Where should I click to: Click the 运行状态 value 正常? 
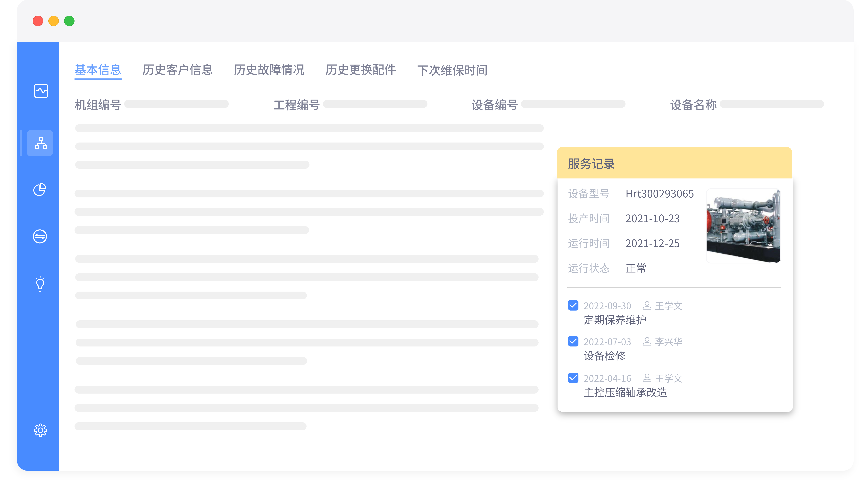(636, 268)
